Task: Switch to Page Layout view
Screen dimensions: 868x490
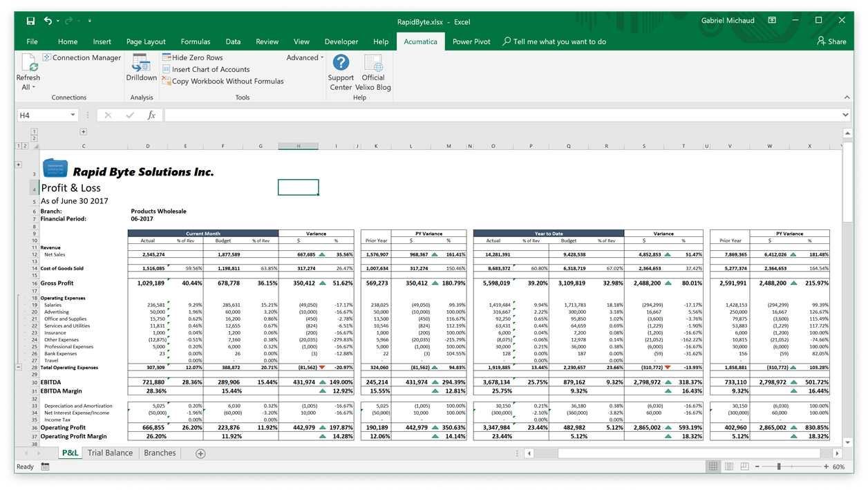Action: (x=729, y=466)
